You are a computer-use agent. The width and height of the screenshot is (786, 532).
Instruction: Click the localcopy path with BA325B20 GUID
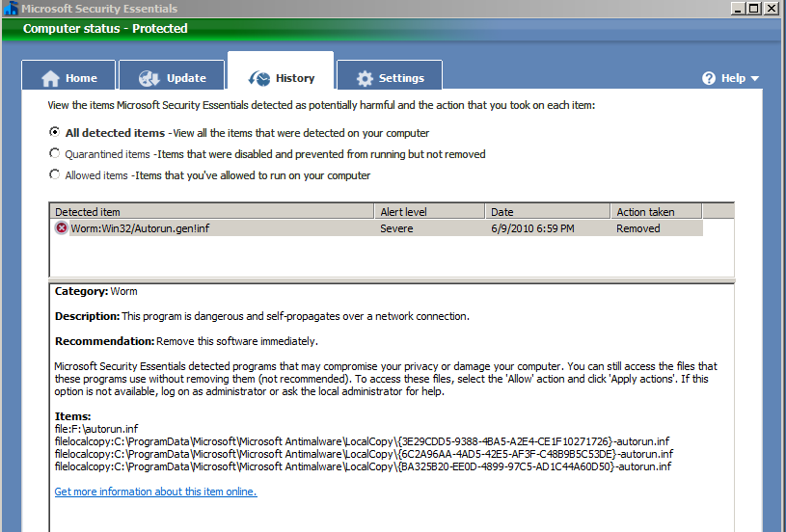tap(363, 466)
